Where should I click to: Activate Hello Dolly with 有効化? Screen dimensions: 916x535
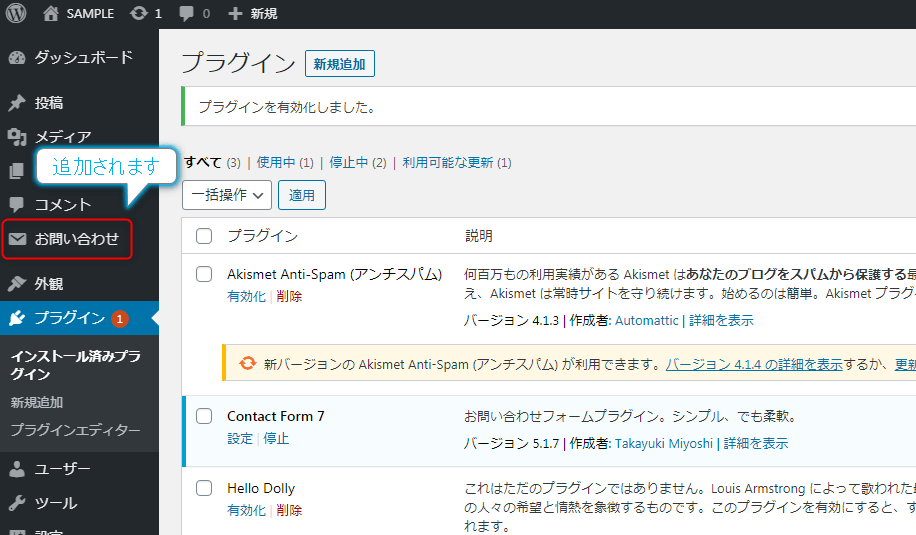tap(247, 510)
